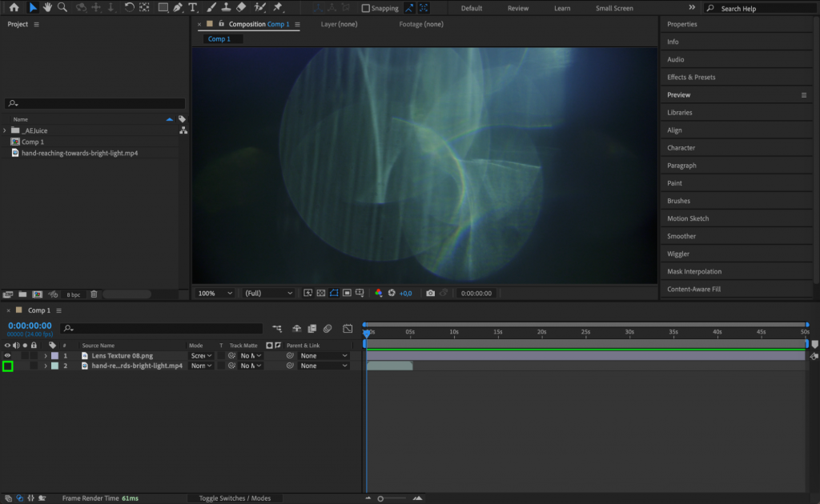Screen dimensions: 820x504
Task: Select the Brush tool in the toolbar
Action: point(209,8)
